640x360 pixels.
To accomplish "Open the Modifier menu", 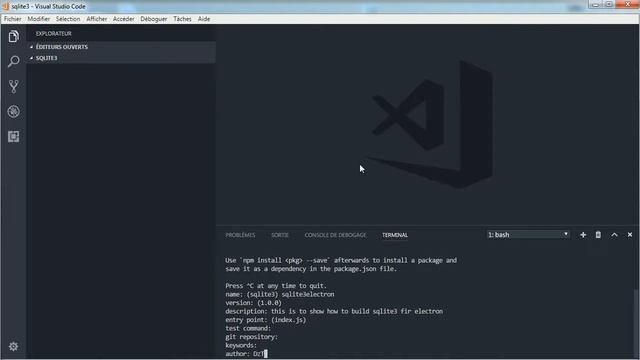I will [39, 19].
